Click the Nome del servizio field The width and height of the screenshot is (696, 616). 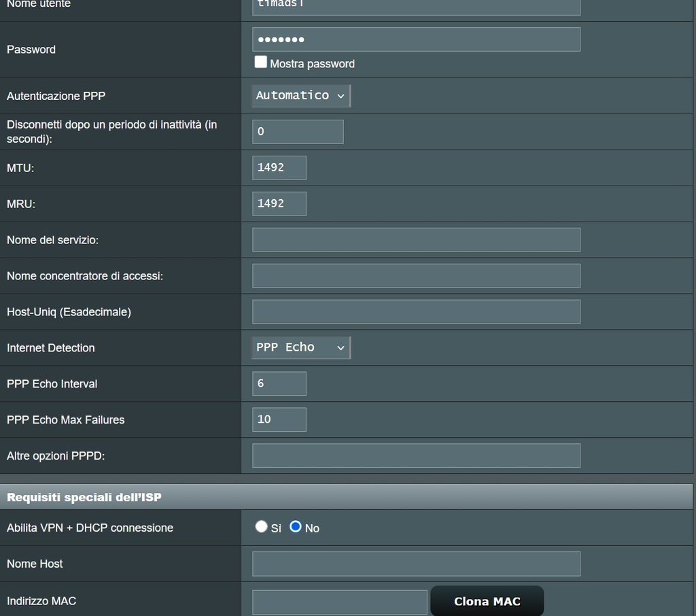tap(416, 240)
